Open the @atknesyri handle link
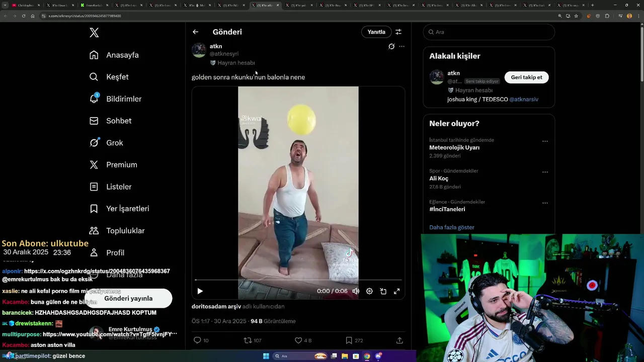 (224, 54)
